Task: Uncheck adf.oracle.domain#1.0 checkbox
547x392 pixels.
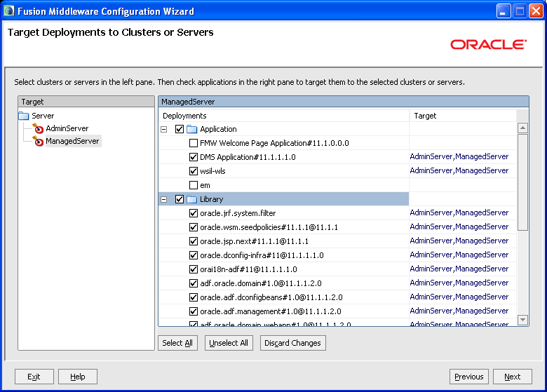Action: [194, 283]
